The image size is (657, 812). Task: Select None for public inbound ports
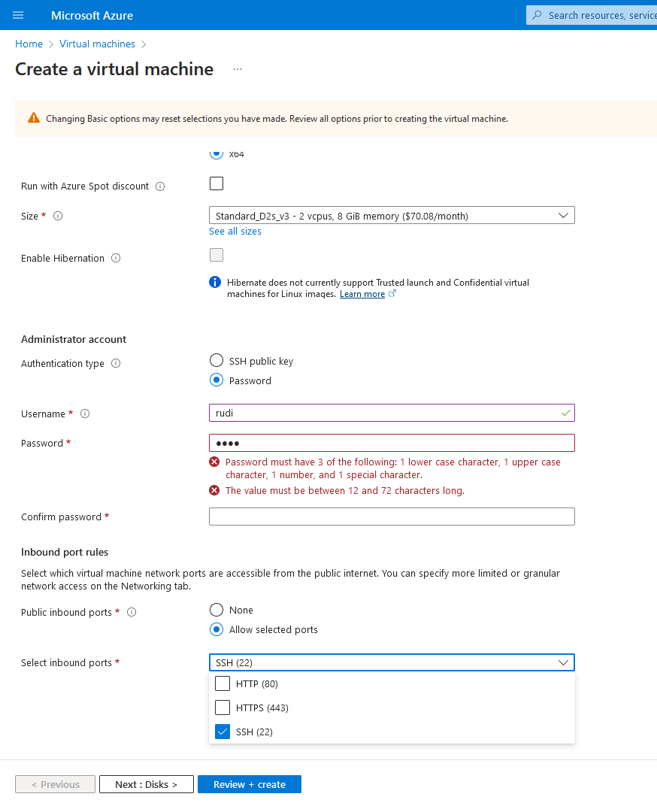pyautogui.click(x=216, y=610)
